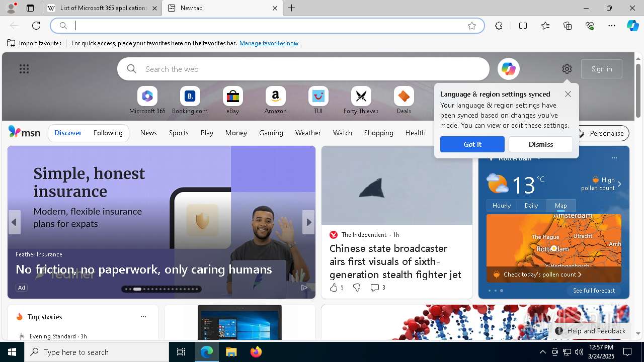The height and width of the screenshot is (362, 644).
Task: Open the Watch category
Action: (343, 133)
